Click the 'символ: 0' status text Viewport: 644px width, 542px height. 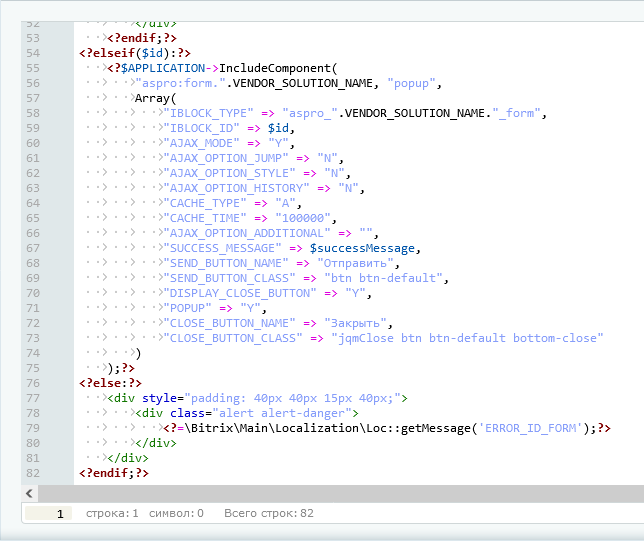tap(176, 513)
